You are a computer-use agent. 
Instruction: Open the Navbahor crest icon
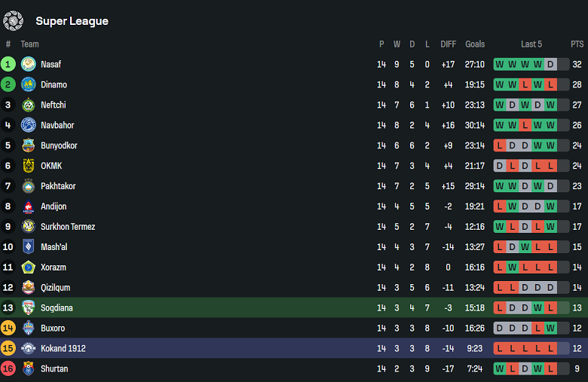pyautogui.click(x=29, y=126)
